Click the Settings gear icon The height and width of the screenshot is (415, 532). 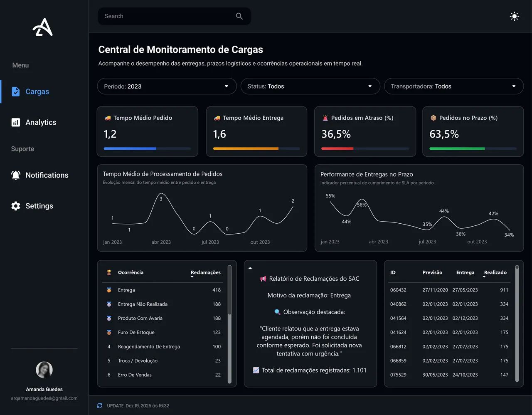tap(16, 206)
